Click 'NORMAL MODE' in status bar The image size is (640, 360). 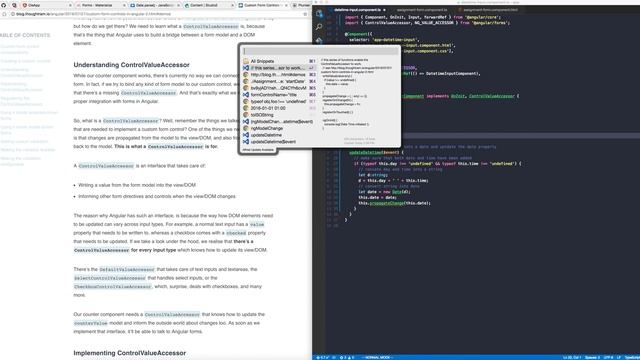[x=377, y=358]
